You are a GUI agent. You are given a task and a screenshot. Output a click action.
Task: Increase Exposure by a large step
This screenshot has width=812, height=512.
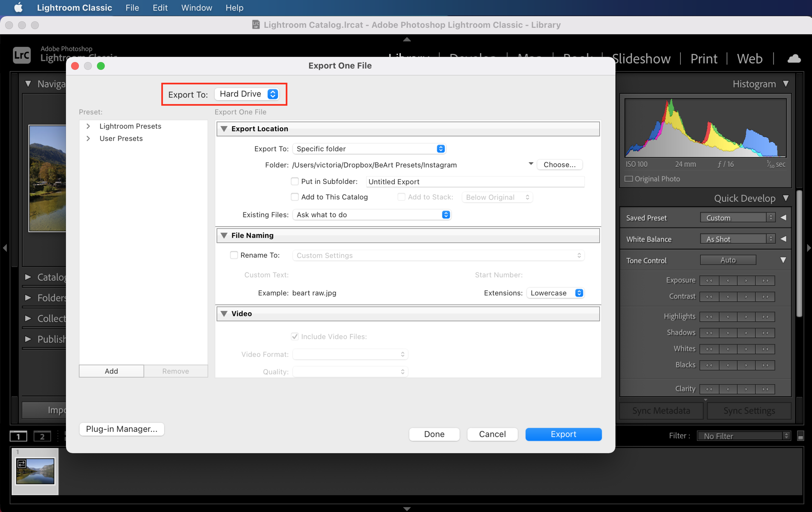tap(766, 280)
